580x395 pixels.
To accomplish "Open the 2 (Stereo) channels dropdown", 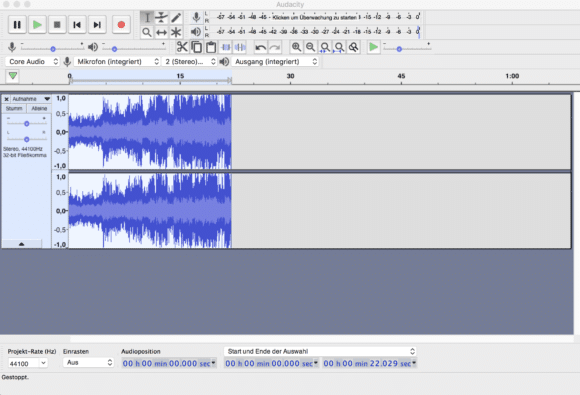I will (x=189, y=61).
